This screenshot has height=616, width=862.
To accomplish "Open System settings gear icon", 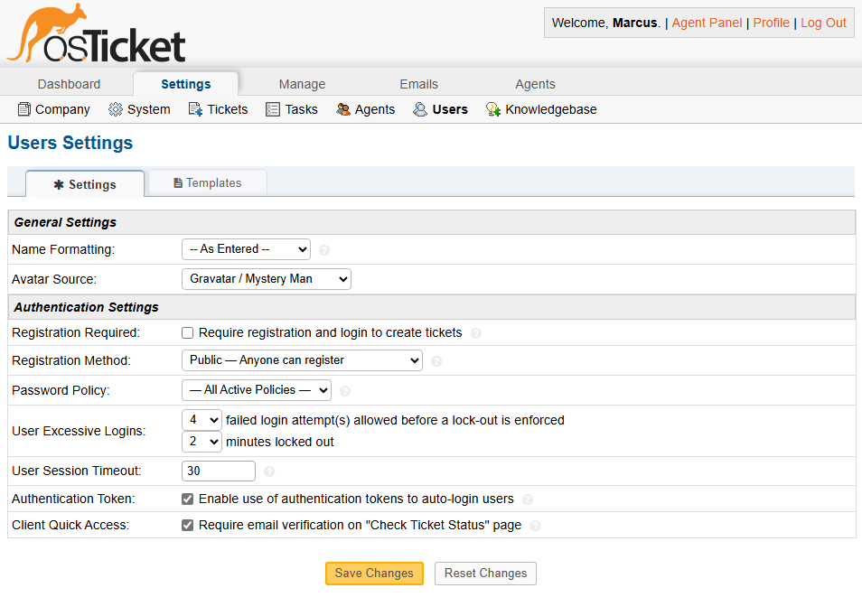I will [116, 109].
